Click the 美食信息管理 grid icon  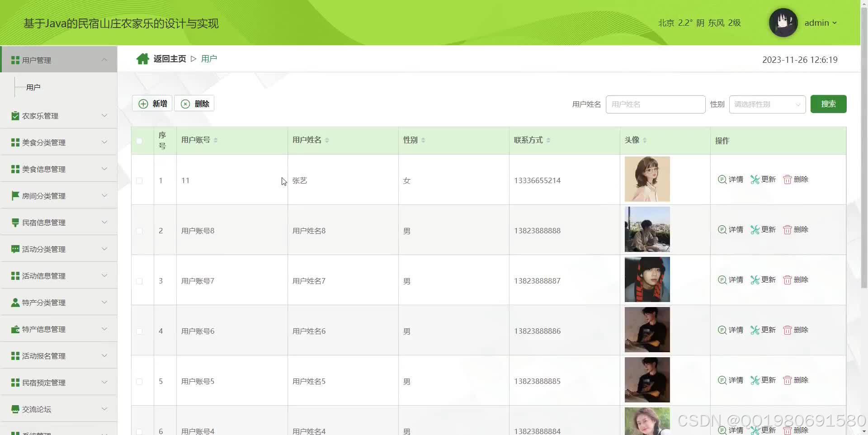[x=15, y=169]
